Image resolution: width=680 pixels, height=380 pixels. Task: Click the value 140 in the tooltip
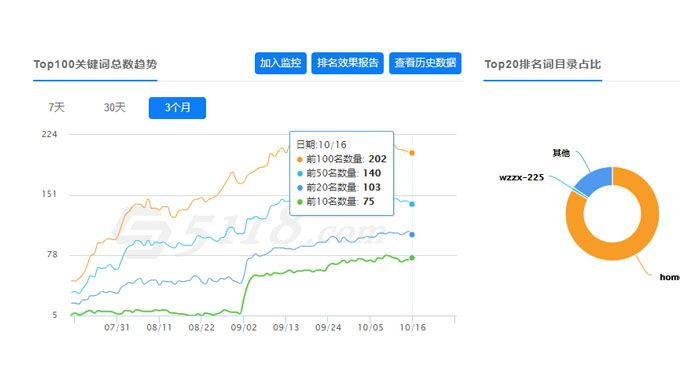pos(372,173)
